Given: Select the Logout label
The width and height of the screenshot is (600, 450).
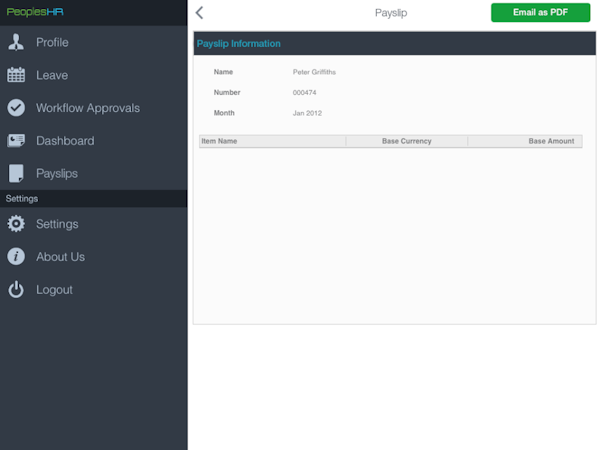Looking at the screenshot, I should pyautogui.click(x=54, y=290).
